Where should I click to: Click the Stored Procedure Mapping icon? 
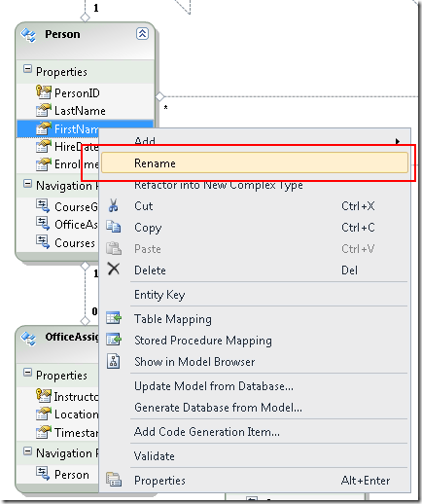[x=114, y=340]
